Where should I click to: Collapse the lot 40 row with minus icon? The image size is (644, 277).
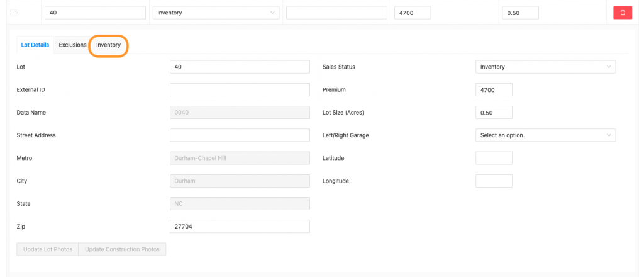pos(14,13)
